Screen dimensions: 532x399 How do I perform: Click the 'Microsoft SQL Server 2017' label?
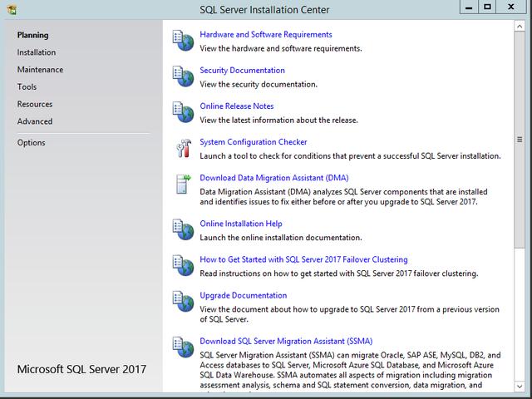tap(81, 369)
